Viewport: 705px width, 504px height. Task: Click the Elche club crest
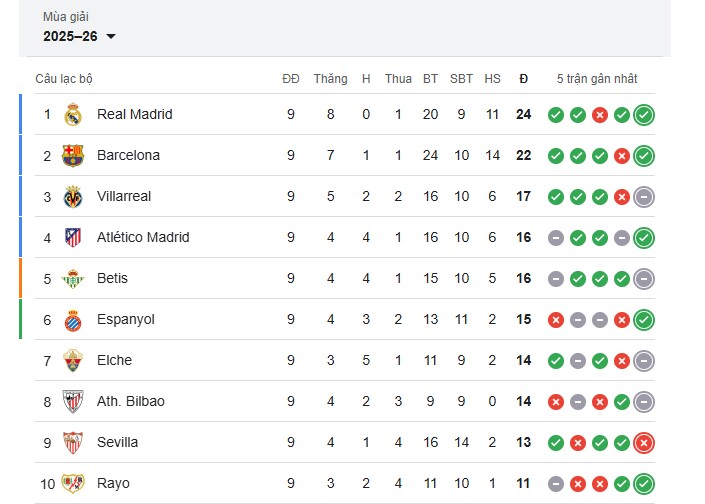click(x=73, y=361)
